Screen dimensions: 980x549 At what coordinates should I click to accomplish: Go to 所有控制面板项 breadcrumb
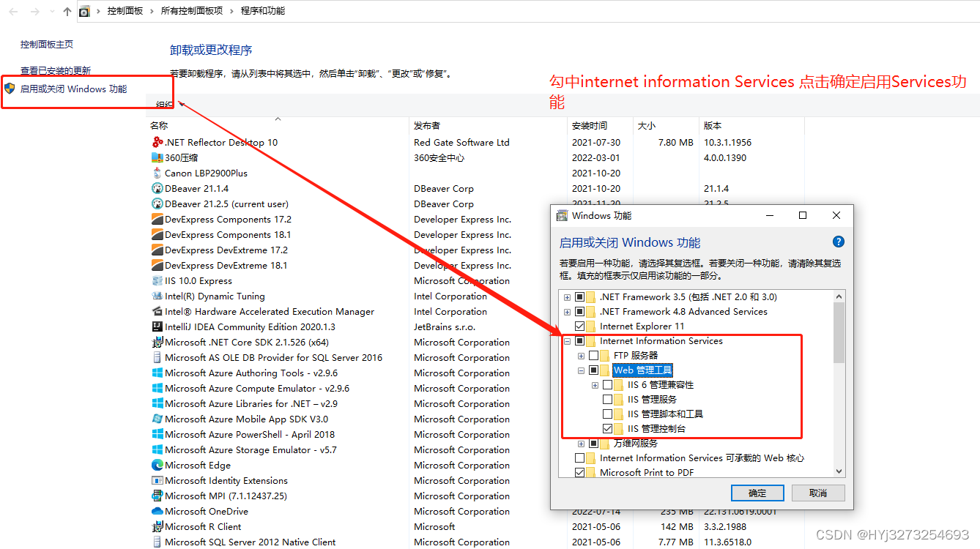tap(192, 11)
